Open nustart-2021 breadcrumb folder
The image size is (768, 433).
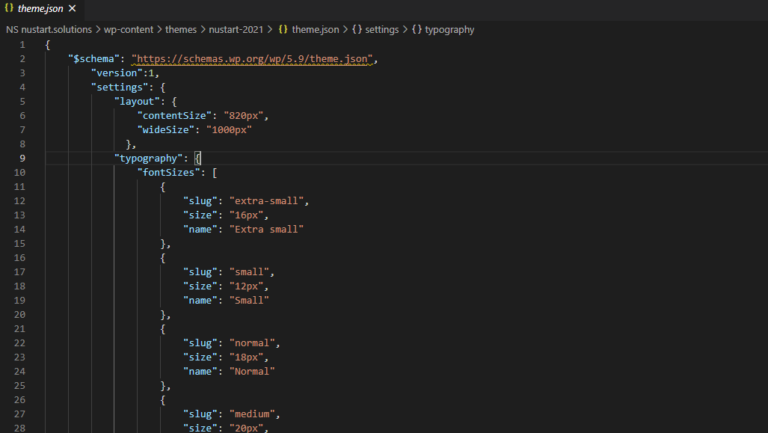tap(236, 29)
